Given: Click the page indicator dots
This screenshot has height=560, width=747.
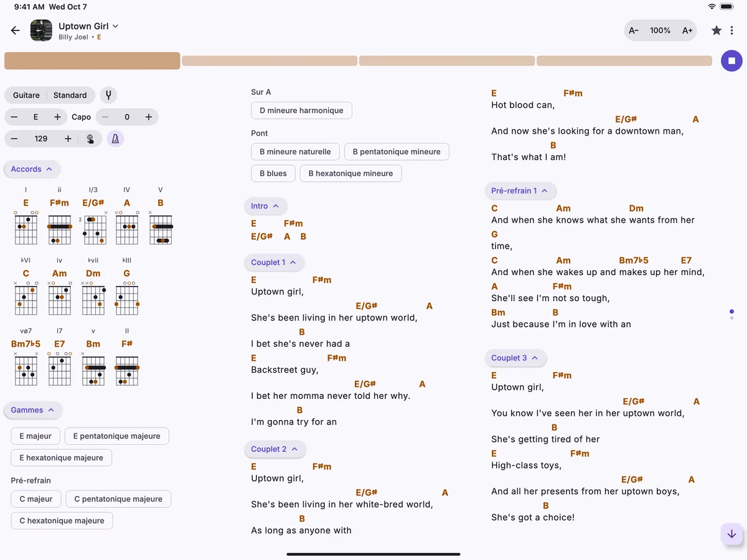Looking at the screenshot, I should coord(731,314).
